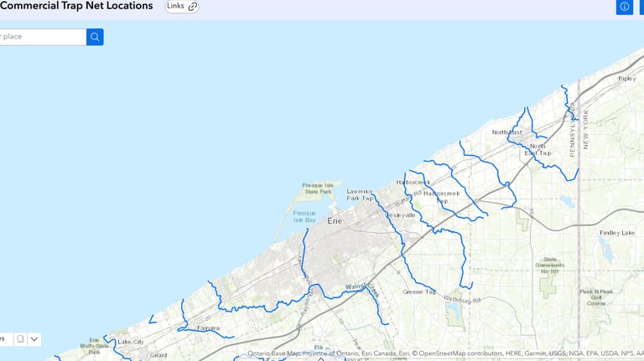
Task: Click the Lake City label
Action: 131,342
